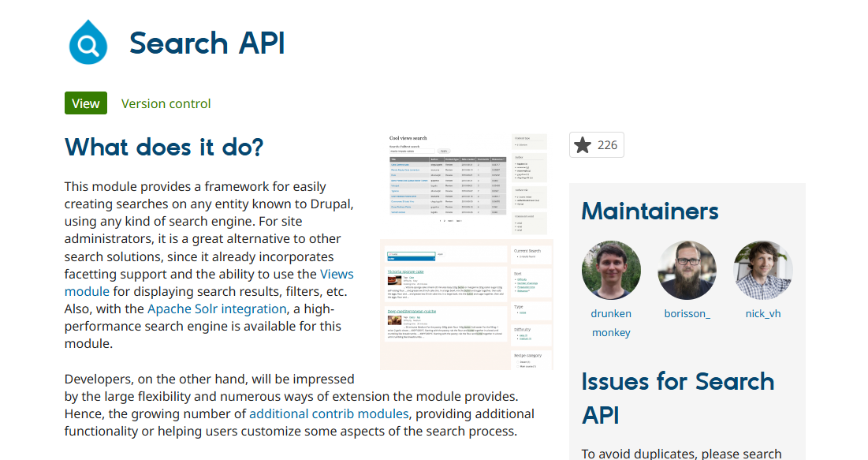Viewport: 868px width, 460px height.
Task: Click the star icon to favorite the module
Action: (583, 145)
